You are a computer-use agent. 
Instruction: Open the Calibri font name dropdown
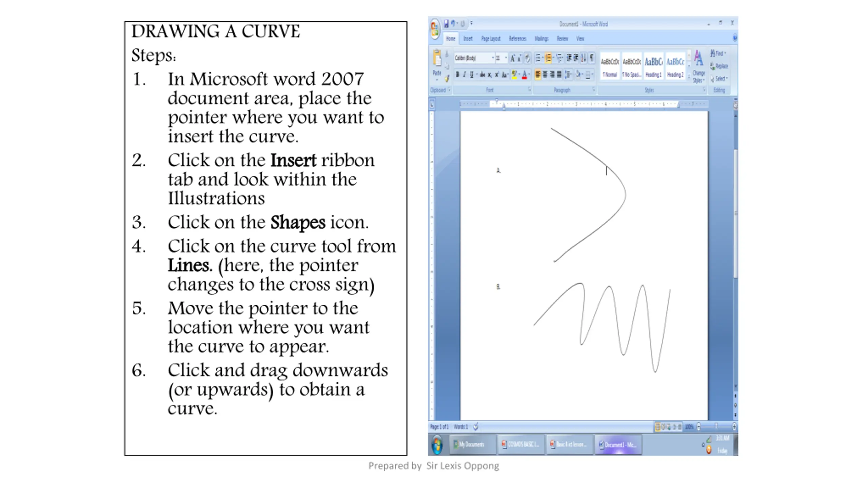tap(493, 57)
